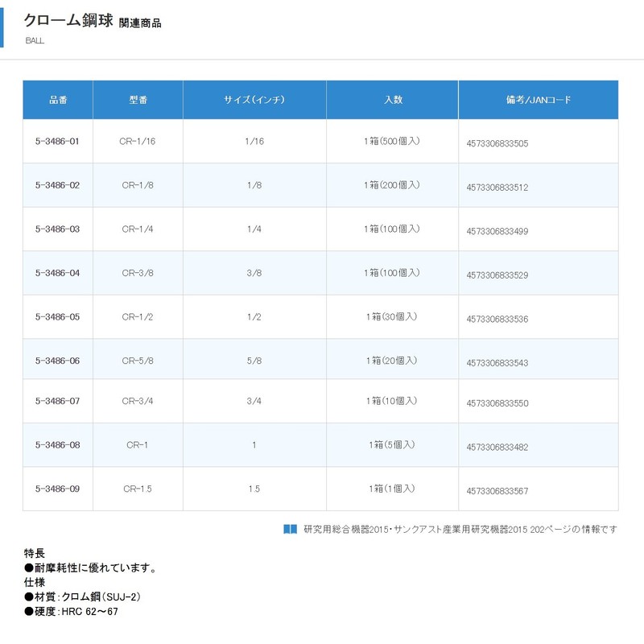644x644 pixels.
Task: Click quantity 1箱(10個入) cell
Action: [x=392, y=402]
